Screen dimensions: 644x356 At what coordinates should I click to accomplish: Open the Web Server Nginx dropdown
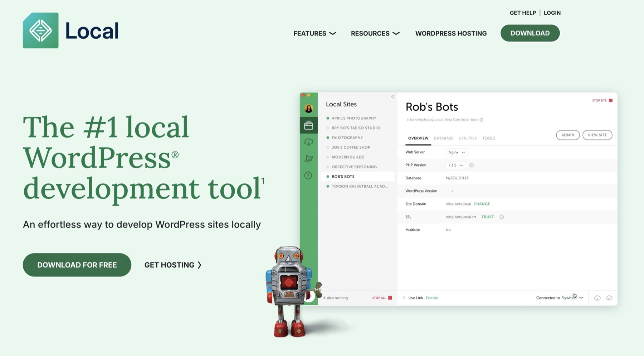456,152
